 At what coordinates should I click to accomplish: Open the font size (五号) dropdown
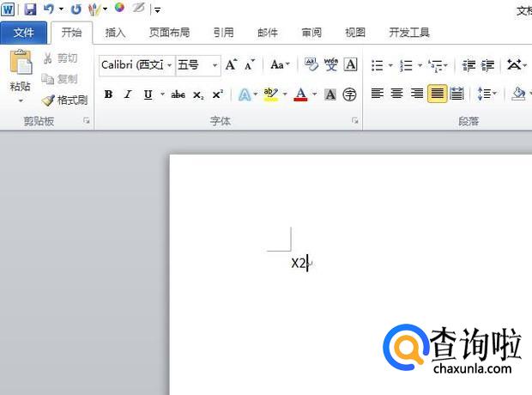215,65
